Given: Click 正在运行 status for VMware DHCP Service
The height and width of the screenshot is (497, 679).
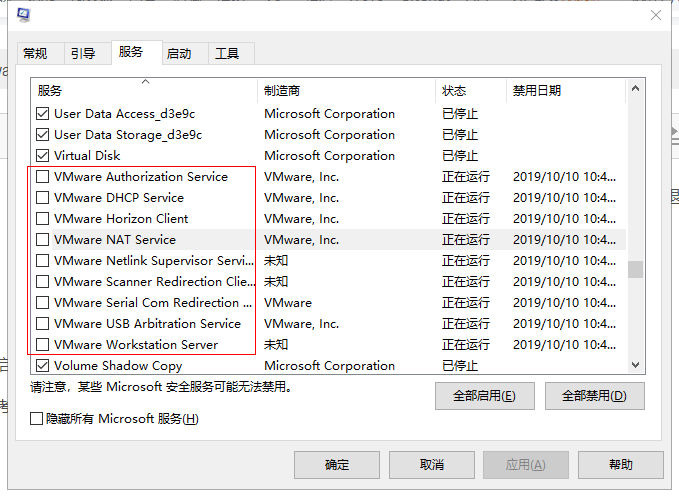Looking at the screenshot, I should (466, 197).
